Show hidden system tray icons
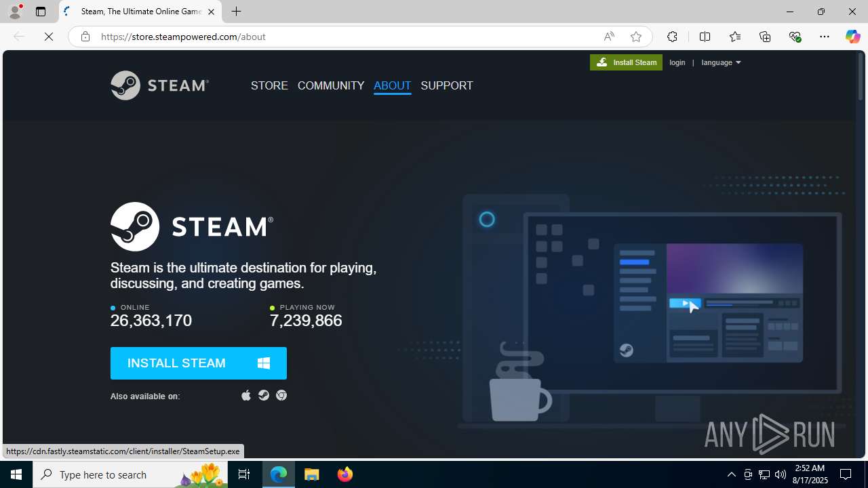This screenshot has height=488, width=868. point(732,474)
